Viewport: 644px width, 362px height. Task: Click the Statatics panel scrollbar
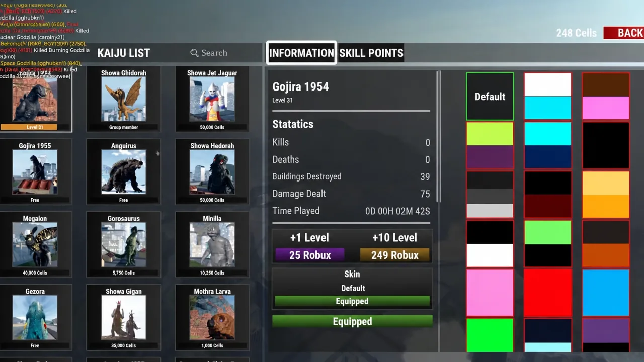pos(439,137)
